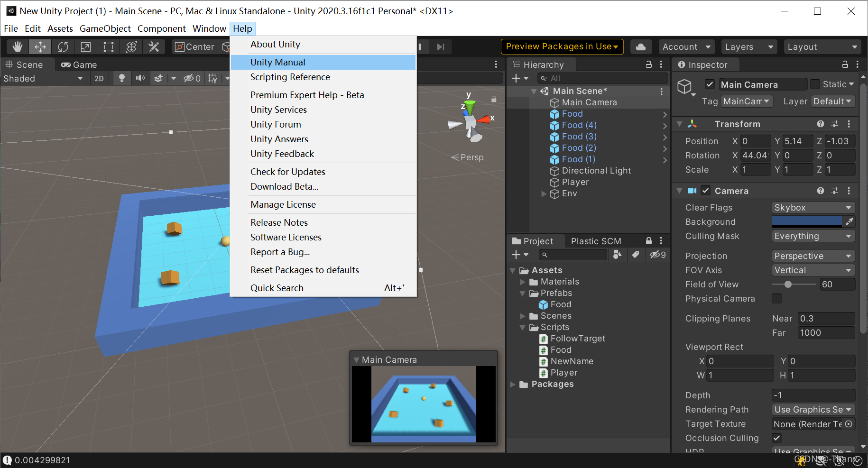This screenshot has width=868, height=468.
Task: Open the Shaded draw mode dropdown
Action: click(x=44, y=78)
